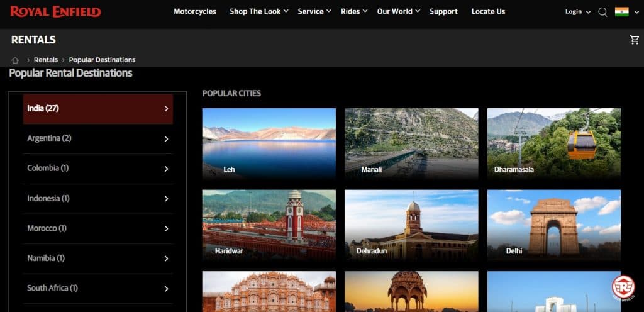Expand the Our World menu
Image resolution: width=644 pixels, height=312 pixels.
coord(398,11)
